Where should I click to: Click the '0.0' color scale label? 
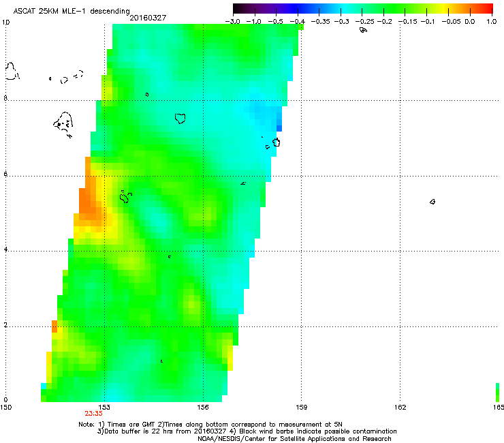coord(470,22)
